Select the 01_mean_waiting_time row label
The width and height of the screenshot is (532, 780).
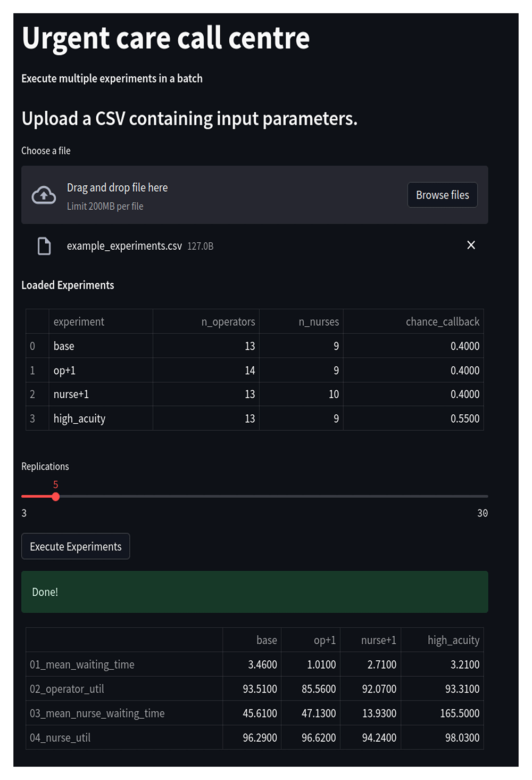click(82, 664)
